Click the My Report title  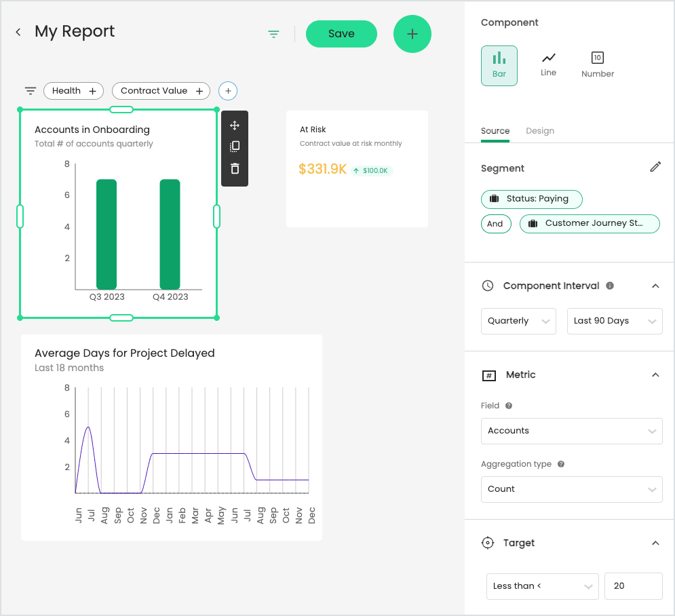click(75, 32)
